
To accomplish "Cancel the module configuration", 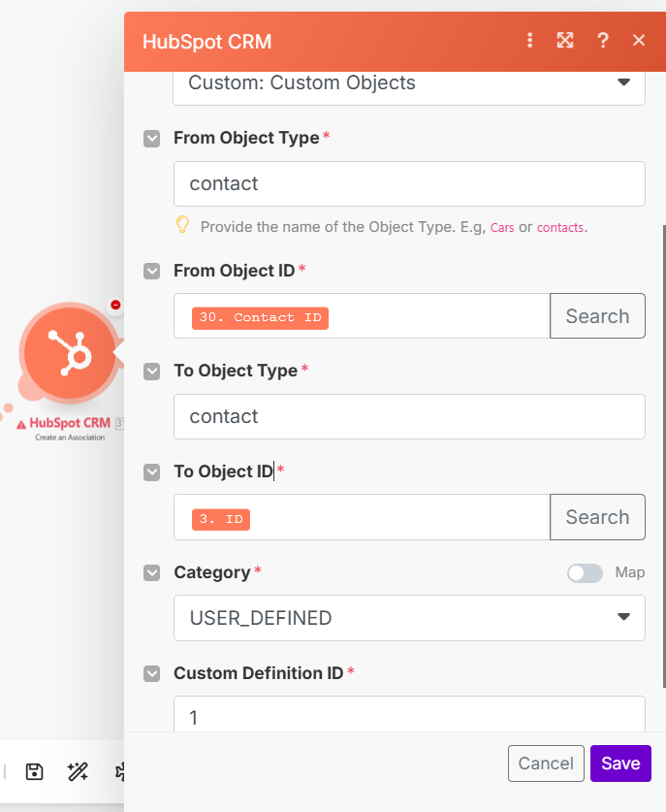I will pyautogui.click(x=546, y=763).
